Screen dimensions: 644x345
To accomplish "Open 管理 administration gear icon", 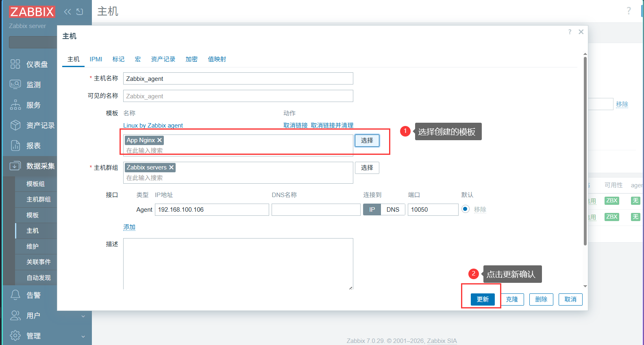I will coord(15,336).
